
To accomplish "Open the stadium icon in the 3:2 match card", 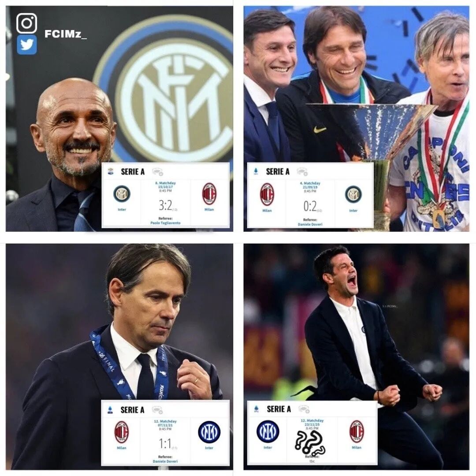I will coord(157,172).
